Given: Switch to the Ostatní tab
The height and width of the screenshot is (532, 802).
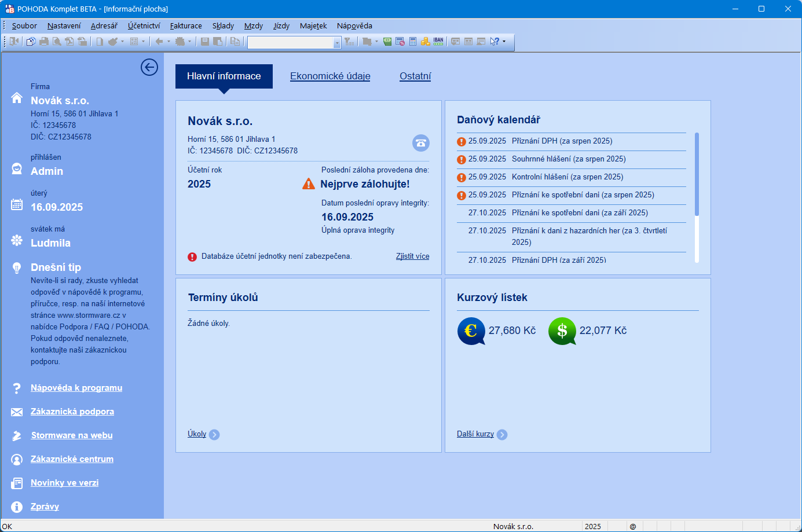Looking at the screenshot, I should click(415, 76).
